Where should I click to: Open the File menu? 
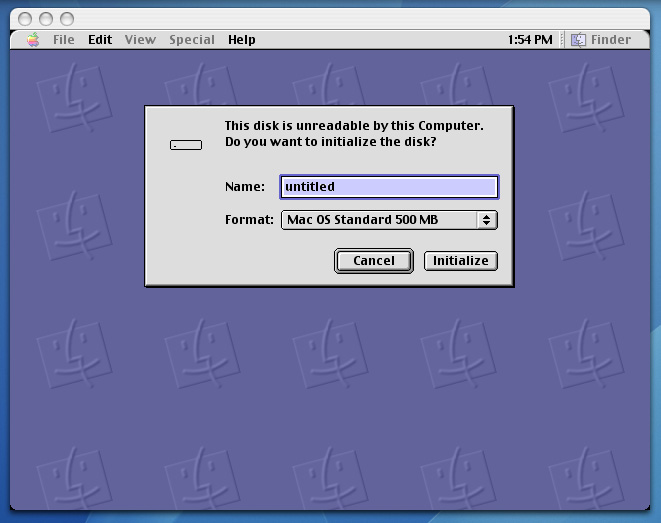pyautogui.click(x=64, y=40)
